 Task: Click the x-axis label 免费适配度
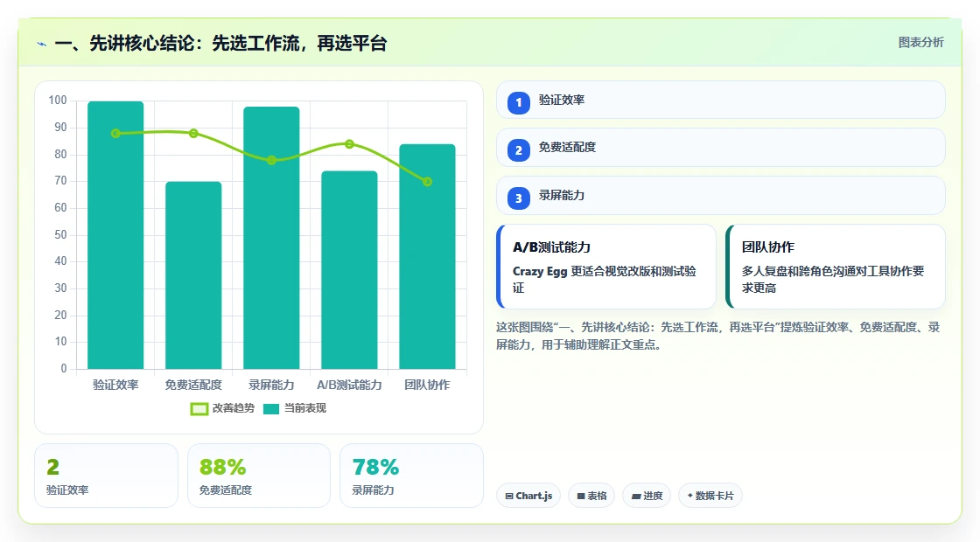click(193, 386)
